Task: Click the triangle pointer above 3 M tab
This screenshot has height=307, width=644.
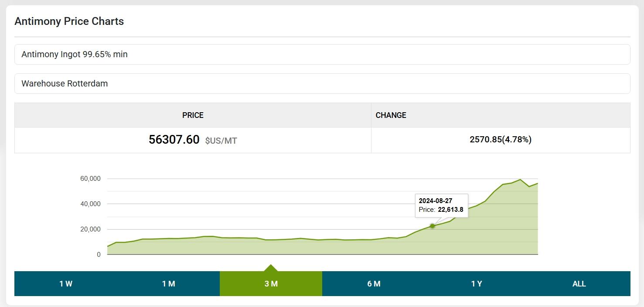Action: point(271,268)
